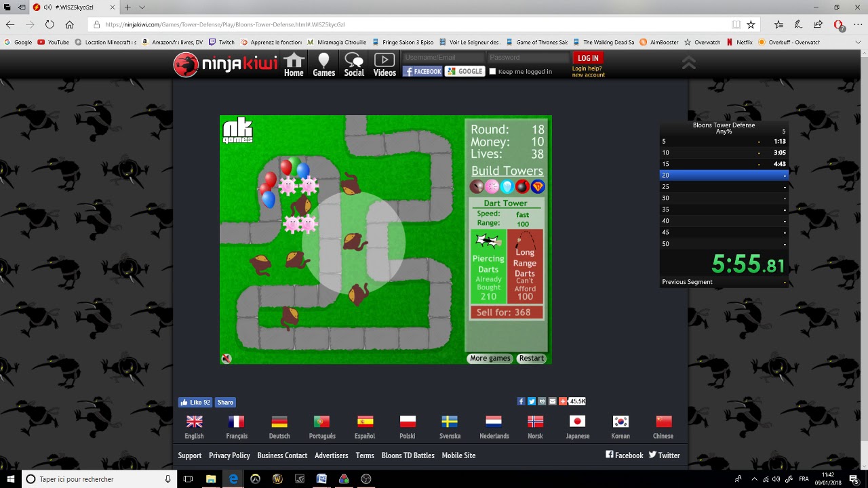The image size is (868, 488).
Task: Open the YouTube bookmark
Action: [53, 42]
